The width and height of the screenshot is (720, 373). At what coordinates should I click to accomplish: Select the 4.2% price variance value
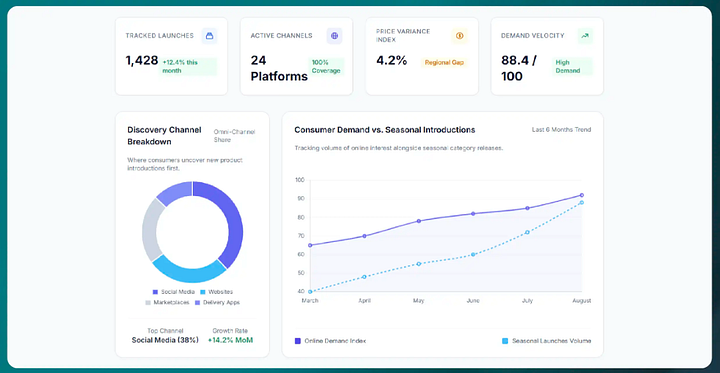[x=392, y=61]
